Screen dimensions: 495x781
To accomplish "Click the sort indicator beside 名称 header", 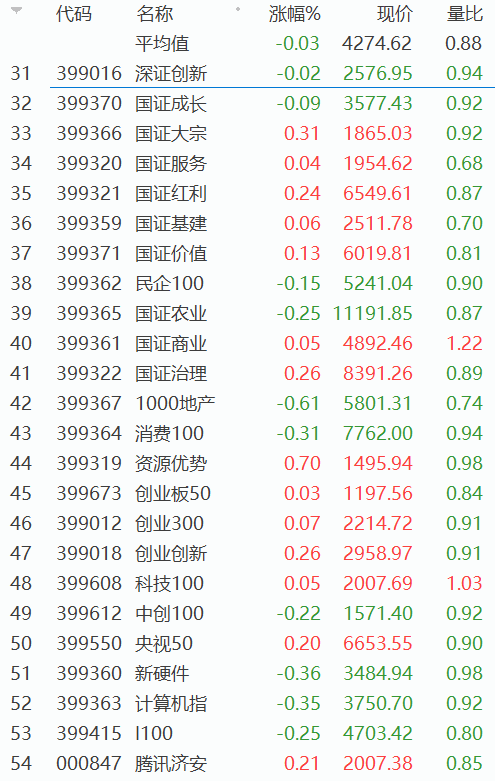I will [238, 9].
